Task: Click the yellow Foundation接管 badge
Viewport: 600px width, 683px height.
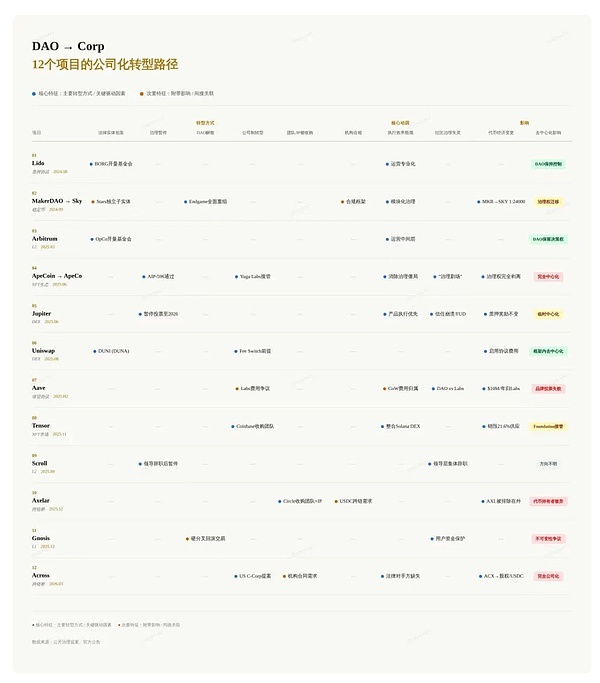Action: coord(548,426)
